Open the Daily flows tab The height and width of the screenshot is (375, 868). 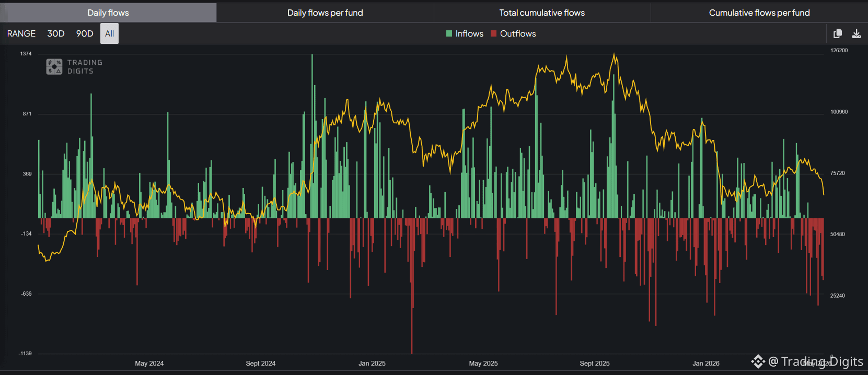pyautogui.click(x=108, y=13)
